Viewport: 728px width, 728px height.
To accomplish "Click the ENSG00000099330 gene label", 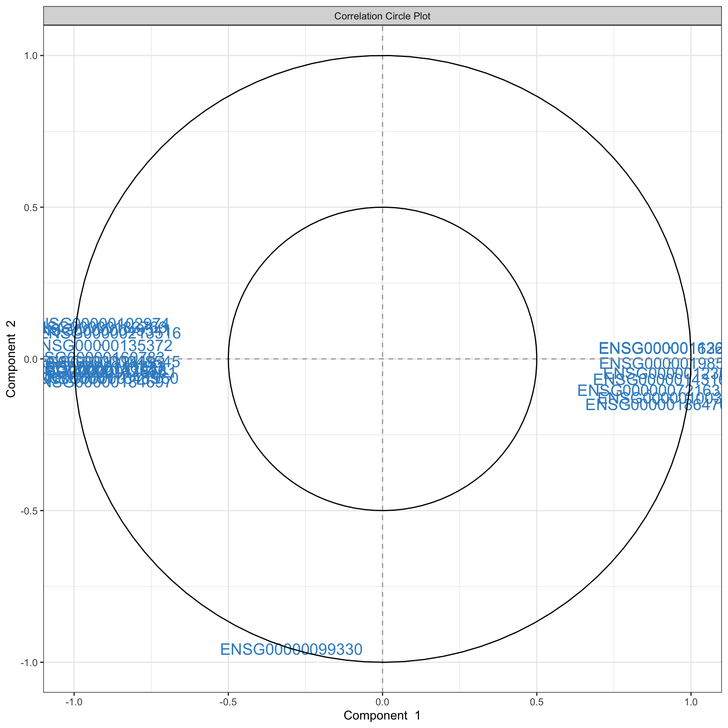I will coord(291,650).
